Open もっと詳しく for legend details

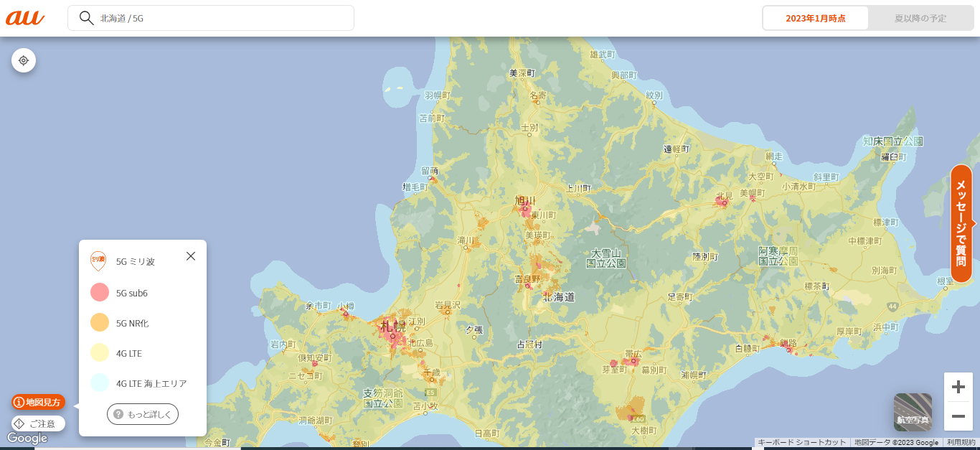point(143,414)
